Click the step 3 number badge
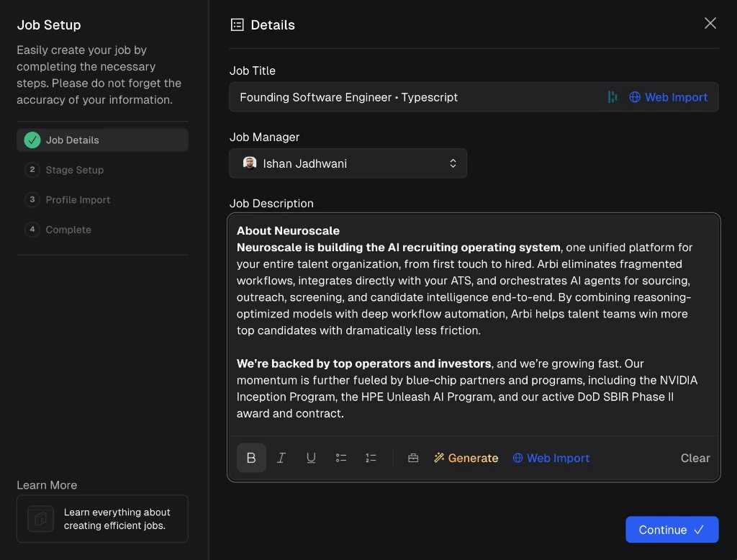This screenshot has height=560, width=737. [32, 200]
